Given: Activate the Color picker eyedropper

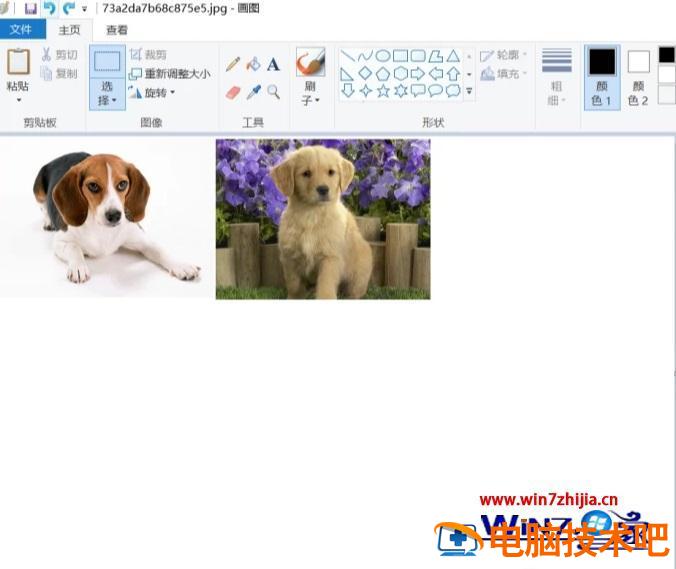Looking at the screenshot, I should (253, 92).
